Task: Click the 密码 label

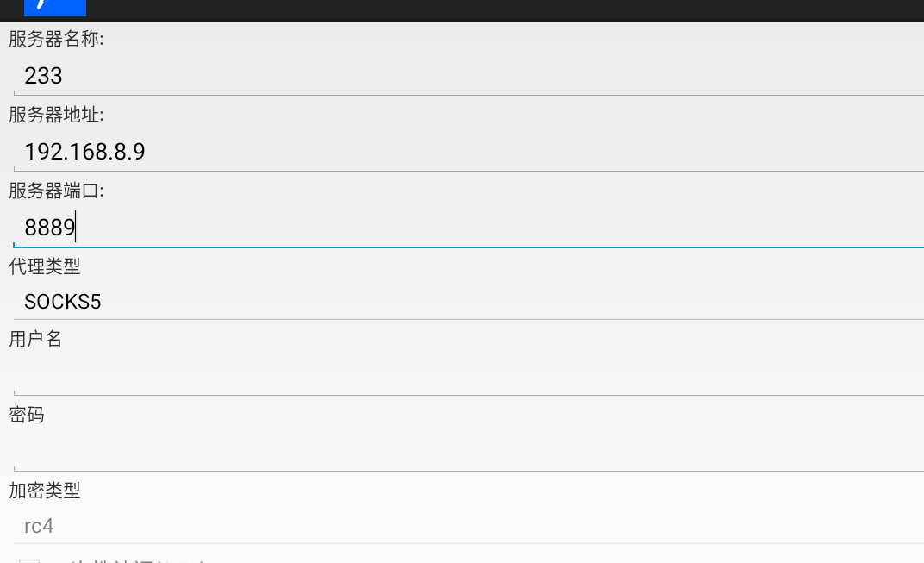Action: (27, 415)
